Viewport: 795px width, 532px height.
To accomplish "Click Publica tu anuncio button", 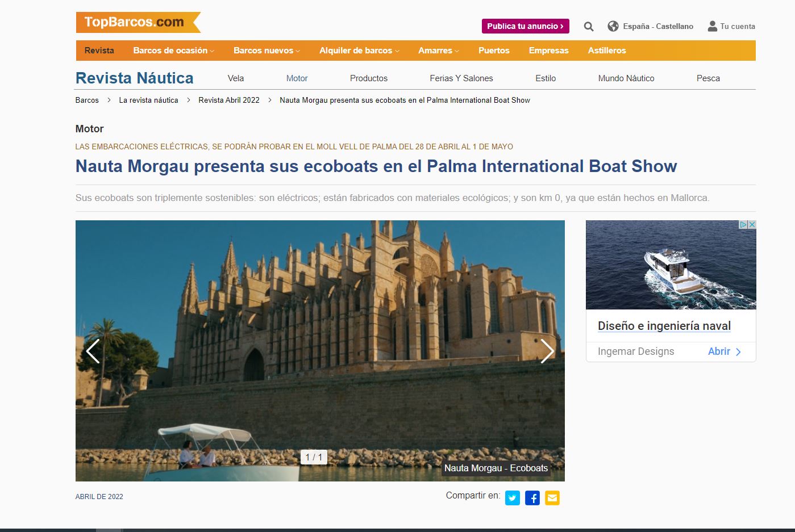I will coord(526,26).
